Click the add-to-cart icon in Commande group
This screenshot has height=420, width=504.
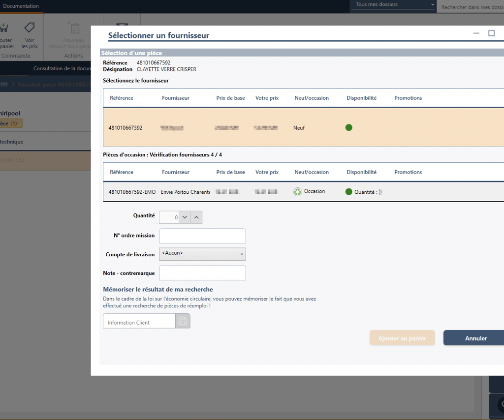click(5, 29)
